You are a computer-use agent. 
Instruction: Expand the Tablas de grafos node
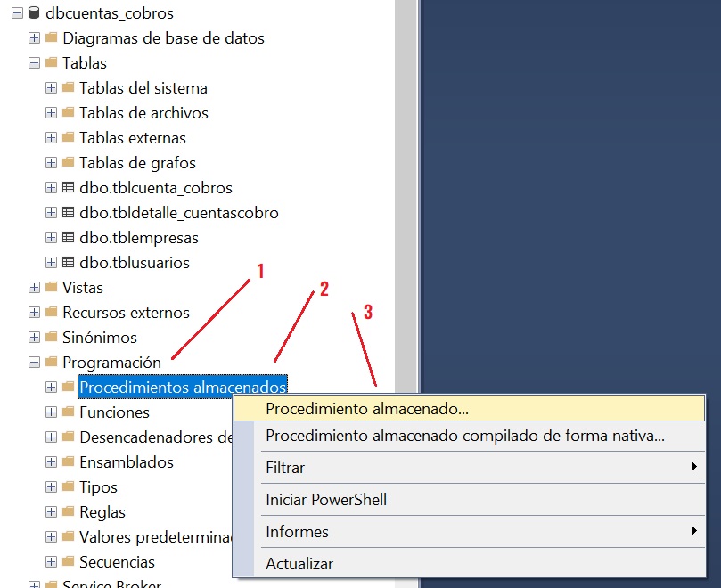click(51, 163)
